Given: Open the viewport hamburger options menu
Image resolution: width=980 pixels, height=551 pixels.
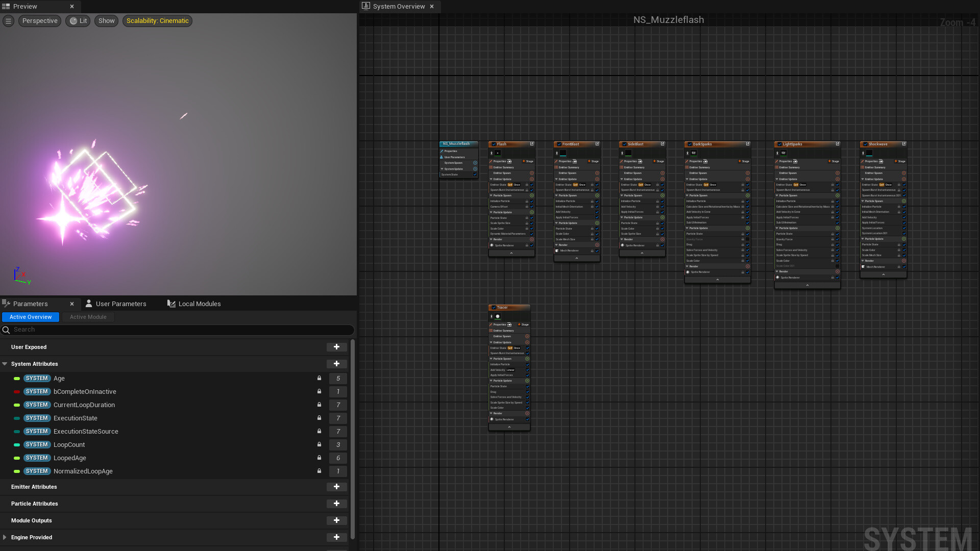Looking at the screenshot, I should 9,21.
